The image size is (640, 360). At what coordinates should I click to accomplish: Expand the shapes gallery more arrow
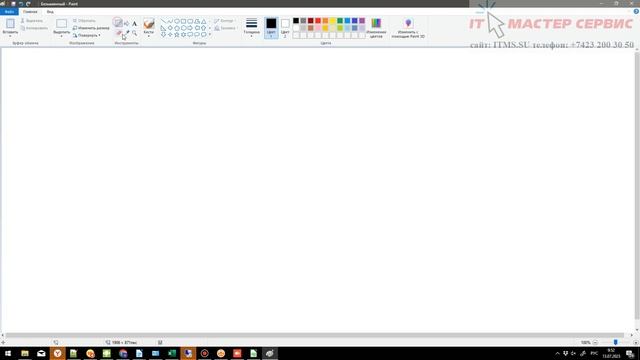(210, 35)
